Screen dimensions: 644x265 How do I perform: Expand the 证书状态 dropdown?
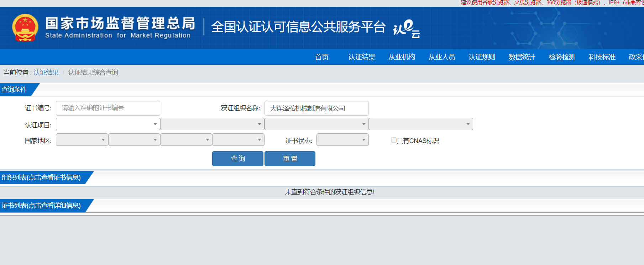[342, 140]
